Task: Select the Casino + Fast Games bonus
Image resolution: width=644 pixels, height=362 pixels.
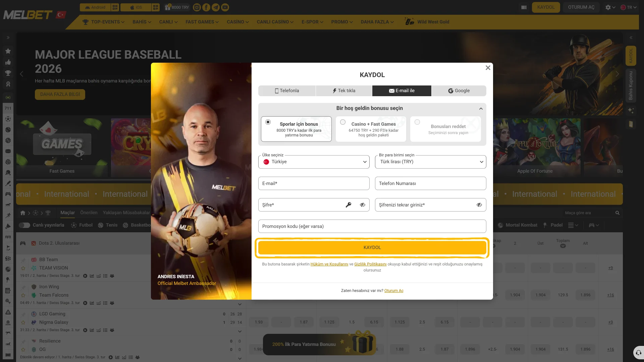Action: [371, 129]
